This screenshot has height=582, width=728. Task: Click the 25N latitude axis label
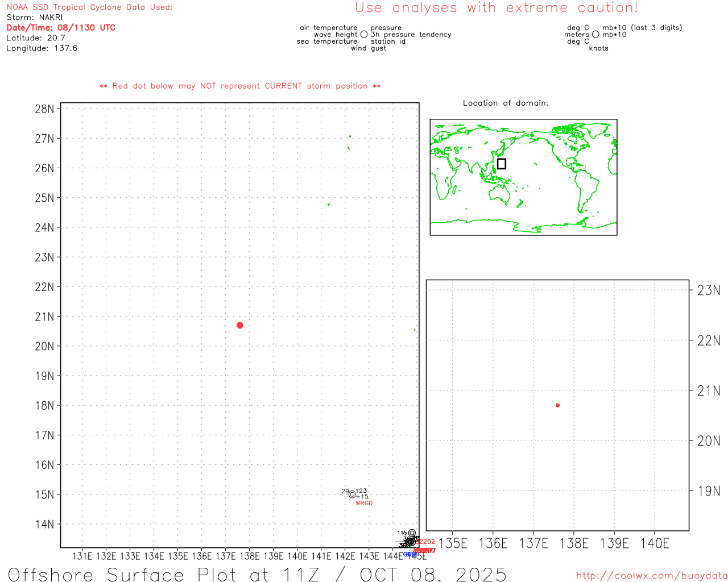[x=44, y=198]
